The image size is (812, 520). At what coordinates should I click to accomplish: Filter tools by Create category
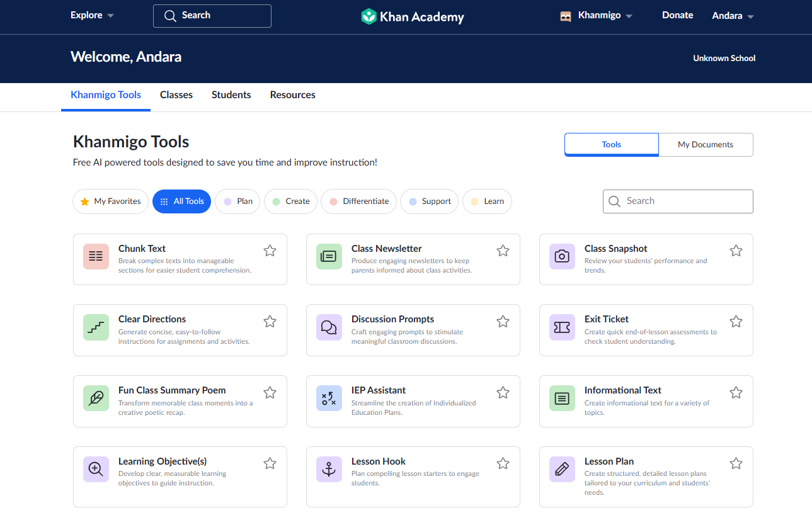coord(290,201)
